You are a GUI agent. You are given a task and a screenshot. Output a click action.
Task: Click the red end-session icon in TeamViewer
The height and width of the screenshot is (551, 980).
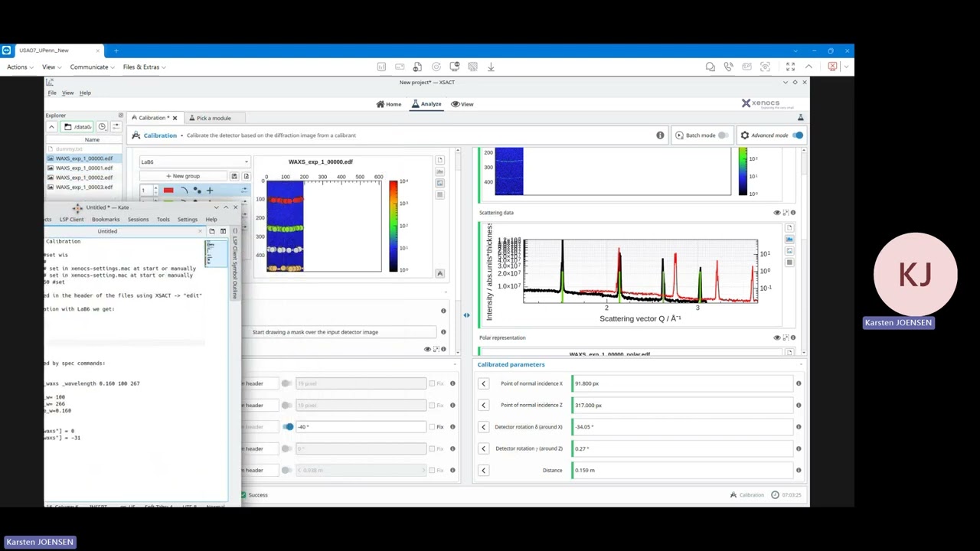(833, 67)
